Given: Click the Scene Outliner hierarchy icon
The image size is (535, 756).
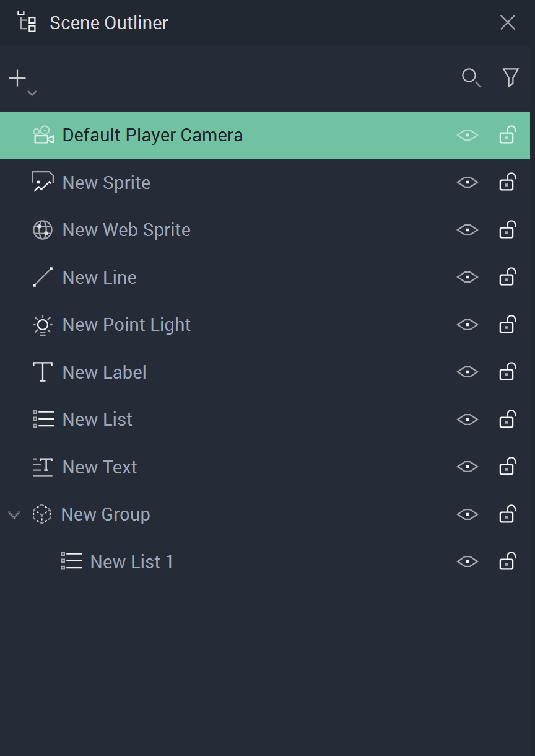Looking at the screenshot, I should pos(27,22).
